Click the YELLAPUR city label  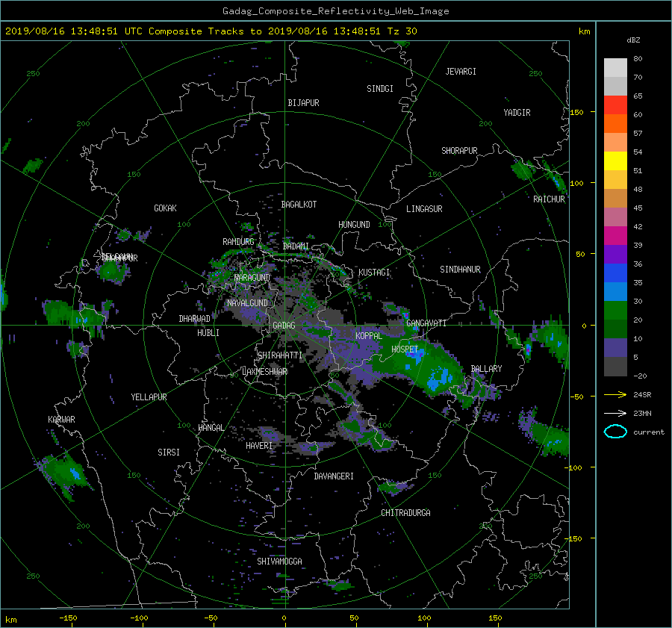[x=149, y=397]
